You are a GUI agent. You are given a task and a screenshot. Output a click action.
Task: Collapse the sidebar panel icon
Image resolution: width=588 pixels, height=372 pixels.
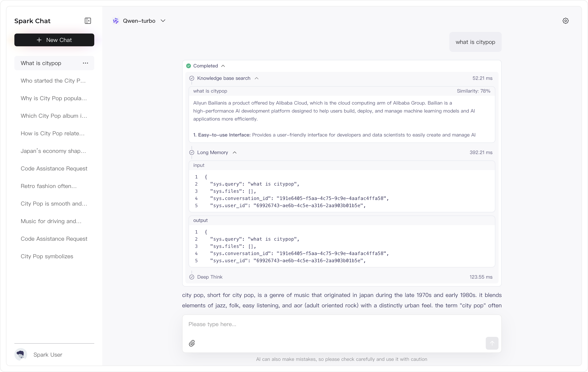[x=88, y=21]
